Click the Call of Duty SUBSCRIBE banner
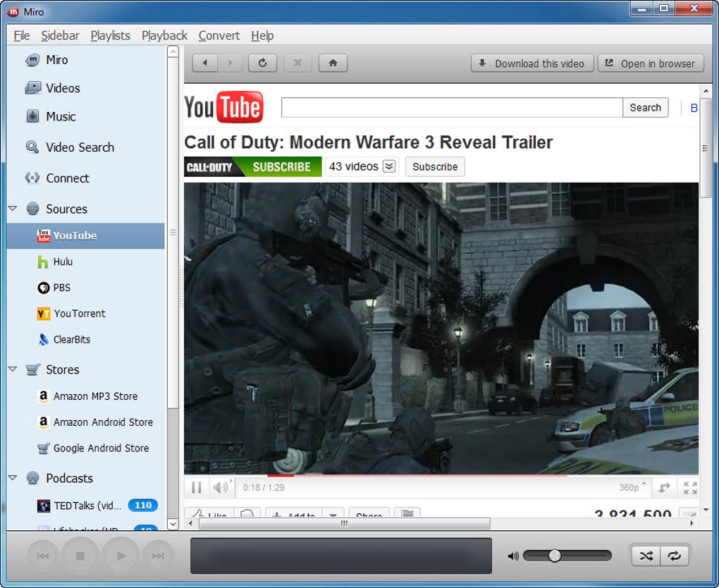This screenshot has height=588, width=719. point(252,166)
